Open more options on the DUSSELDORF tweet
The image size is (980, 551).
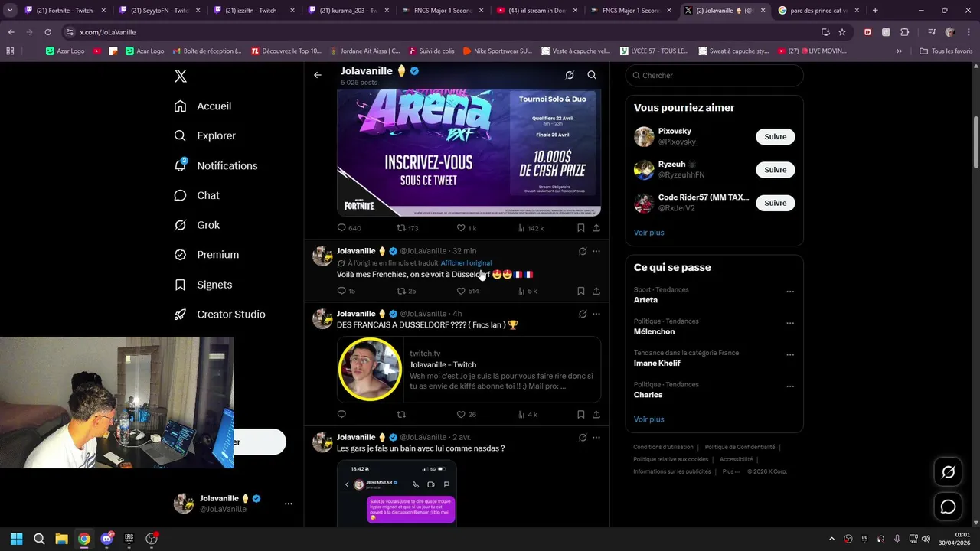[x=596, y=314]
